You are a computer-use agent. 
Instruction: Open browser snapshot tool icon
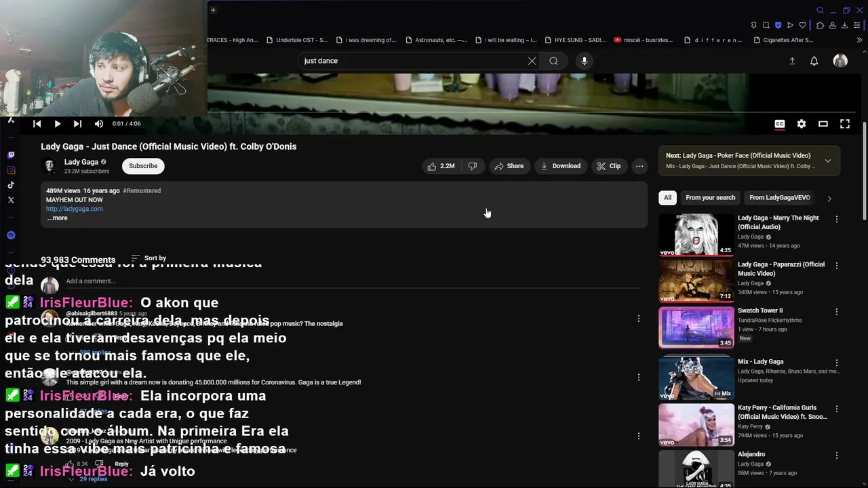766,25
